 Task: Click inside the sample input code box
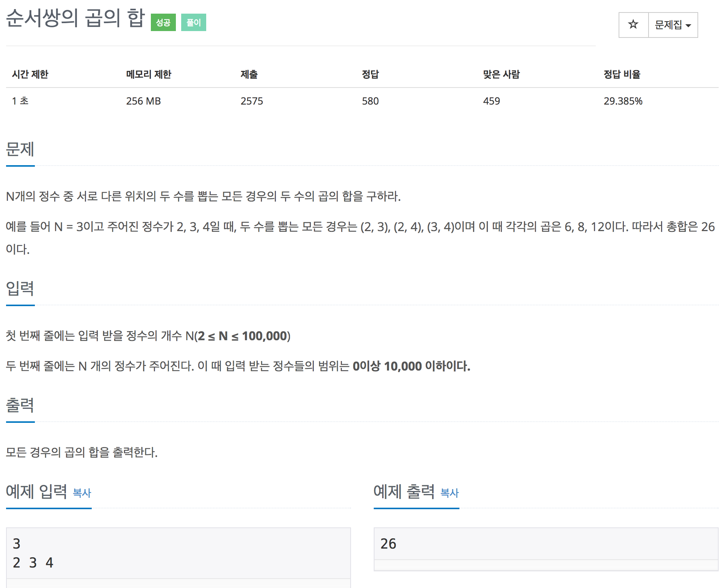(178, 553)
